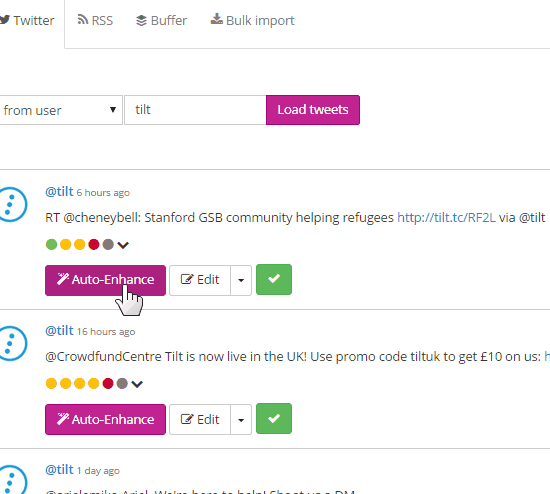
Task: Click the green checkmark on the 6-hours-ago tweet
Action: [x=274, y=280]
